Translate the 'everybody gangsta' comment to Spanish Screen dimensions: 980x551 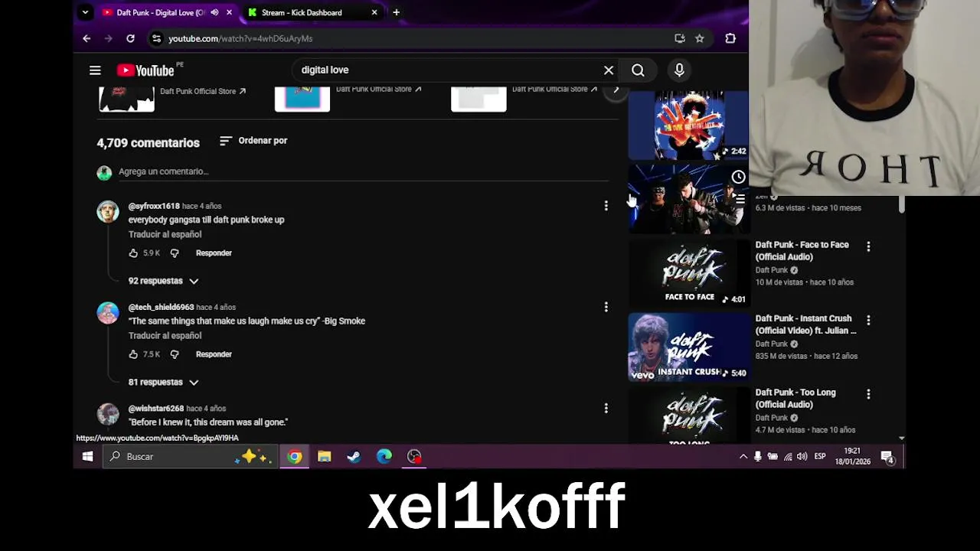point(165,235)
